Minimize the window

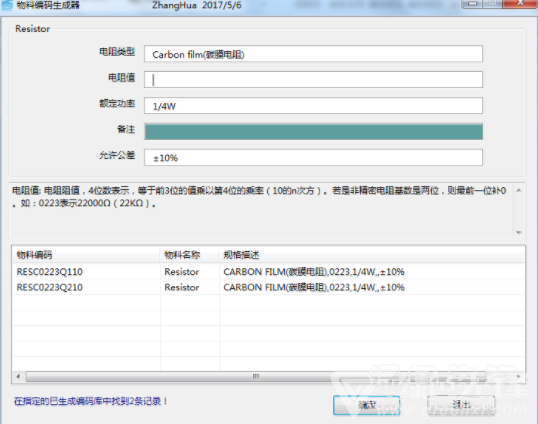[x=472, y=4]
